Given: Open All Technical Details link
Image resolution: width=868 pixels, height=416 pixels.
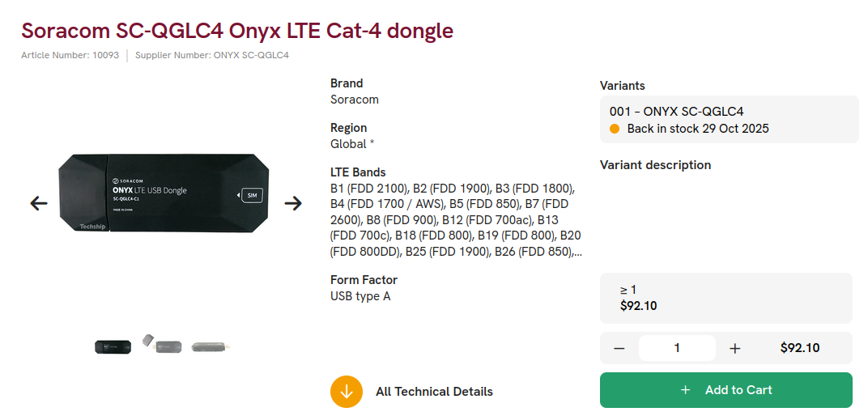Looking at the screenshot, I should click(434, 392).
